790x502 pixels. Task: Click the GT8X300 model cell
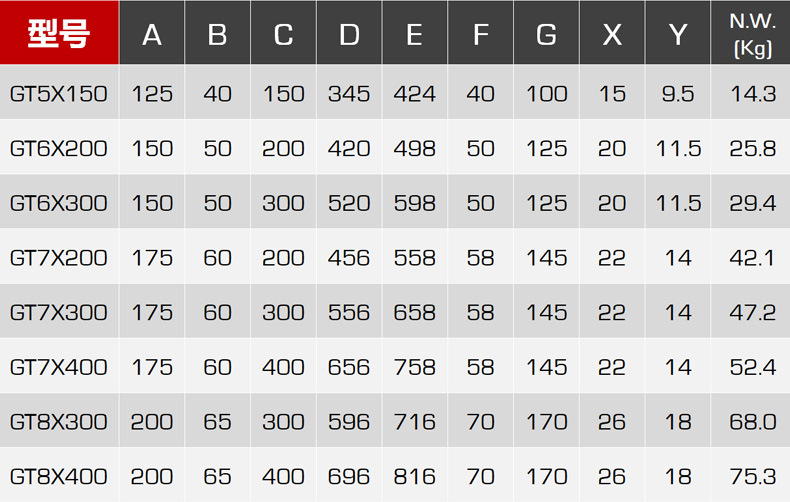click(59, 422)
